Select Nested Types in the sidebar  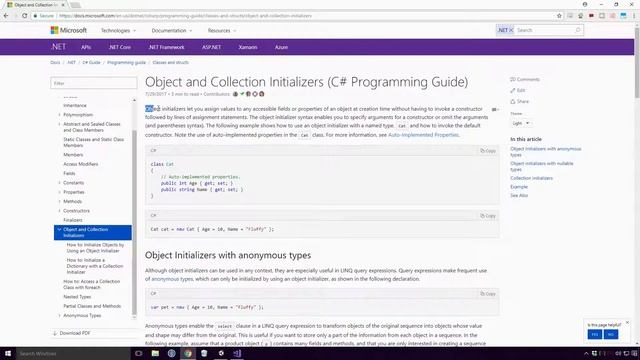(x=77, y=297)
